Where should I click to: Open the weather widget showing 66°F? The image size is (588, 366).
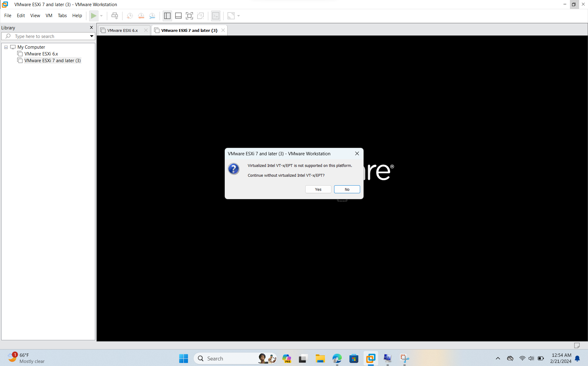(x=26, y=358)
